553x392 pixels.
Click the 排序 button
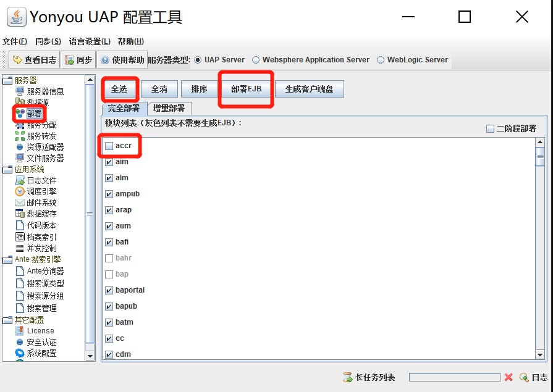coord(199,89)
